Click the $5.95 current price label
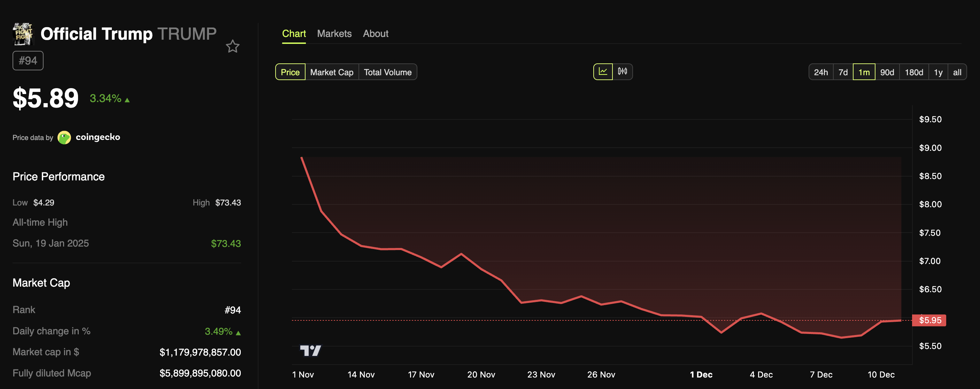 click(930, 320)
